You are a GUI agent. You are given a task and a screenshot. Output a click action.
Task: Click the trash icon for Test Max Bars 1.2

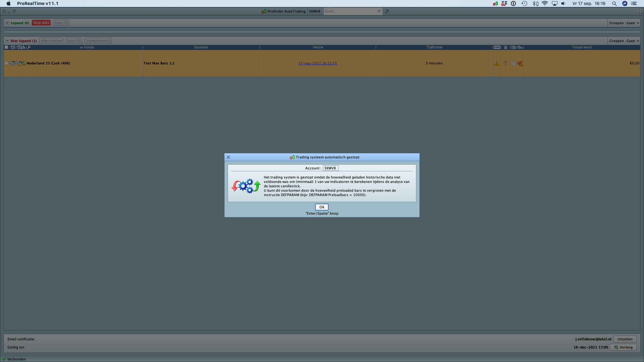pos(505,63)
